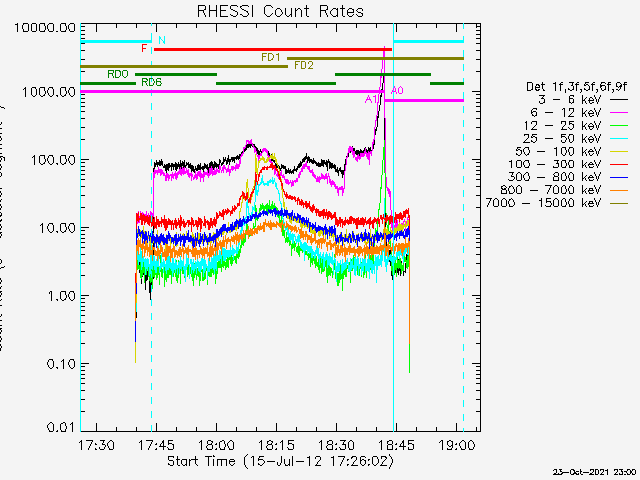Click the olive legend line for 7000 - 15000 keV

tap(619, 203)
